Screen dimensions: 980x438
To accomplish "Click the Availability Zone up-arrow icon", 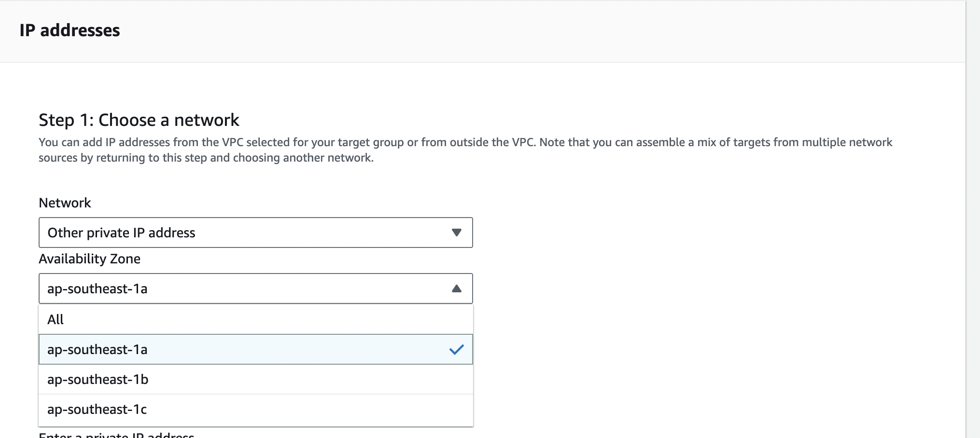I will (456, 288).
